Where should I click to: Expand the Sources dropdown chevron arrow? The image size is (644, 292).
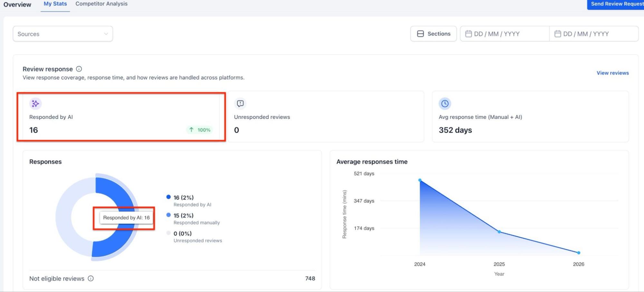pos(106,34)
